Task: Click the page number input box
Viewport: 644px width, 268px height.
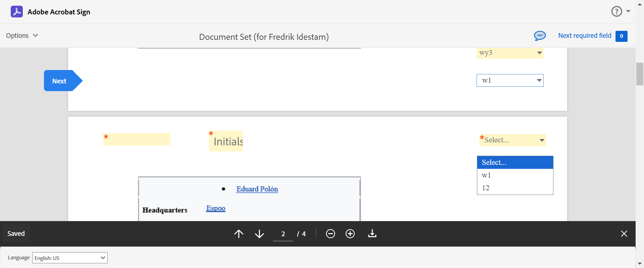Action: [x=283, y=234]
